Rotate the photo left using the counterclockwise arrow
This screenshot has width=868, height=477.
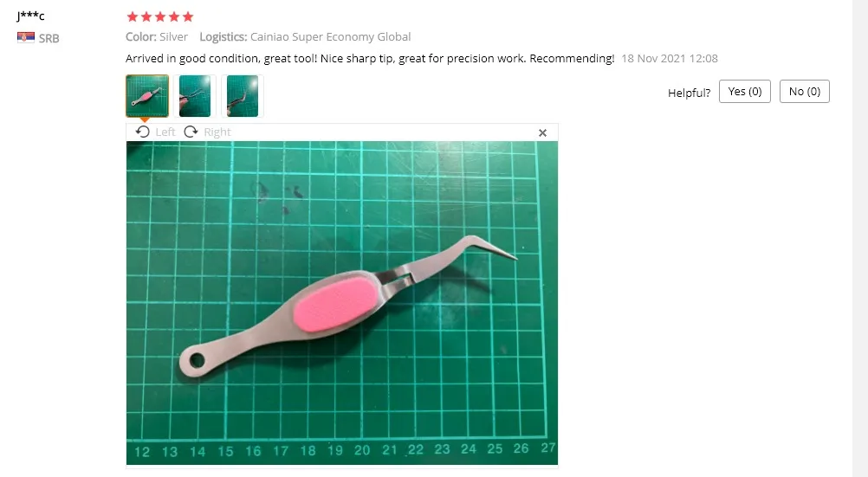pyautogui.click(x=142, y=132)
